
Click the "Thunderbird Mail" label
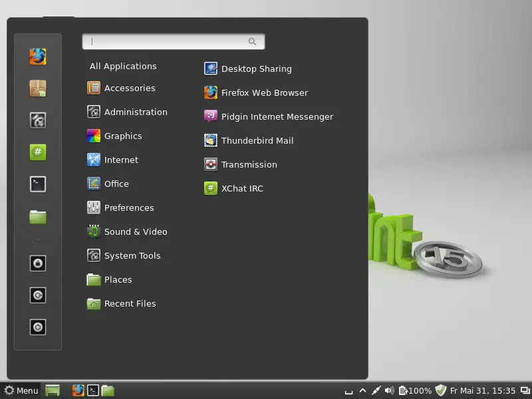pyautogui.click(x=257, y=140)
